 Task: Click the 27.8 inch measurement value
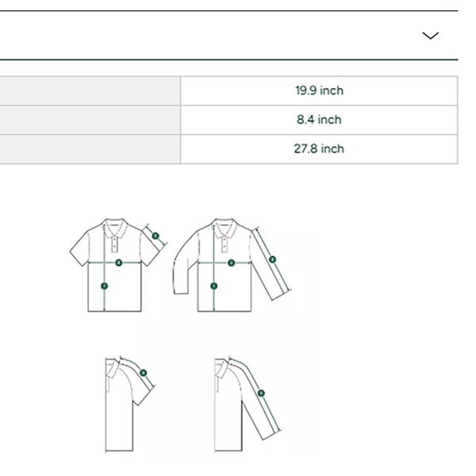click(319, 149)
